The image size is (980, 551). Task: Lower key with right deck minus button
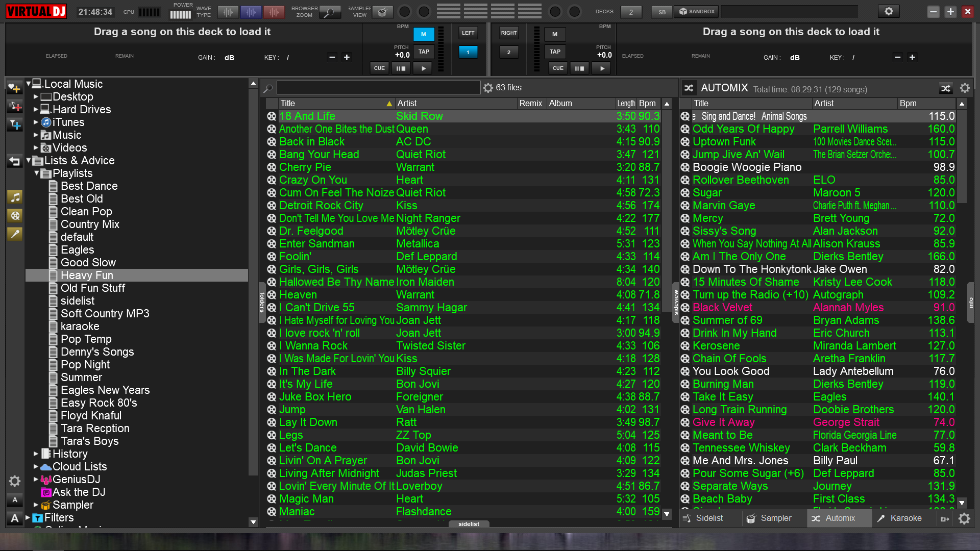898,57
